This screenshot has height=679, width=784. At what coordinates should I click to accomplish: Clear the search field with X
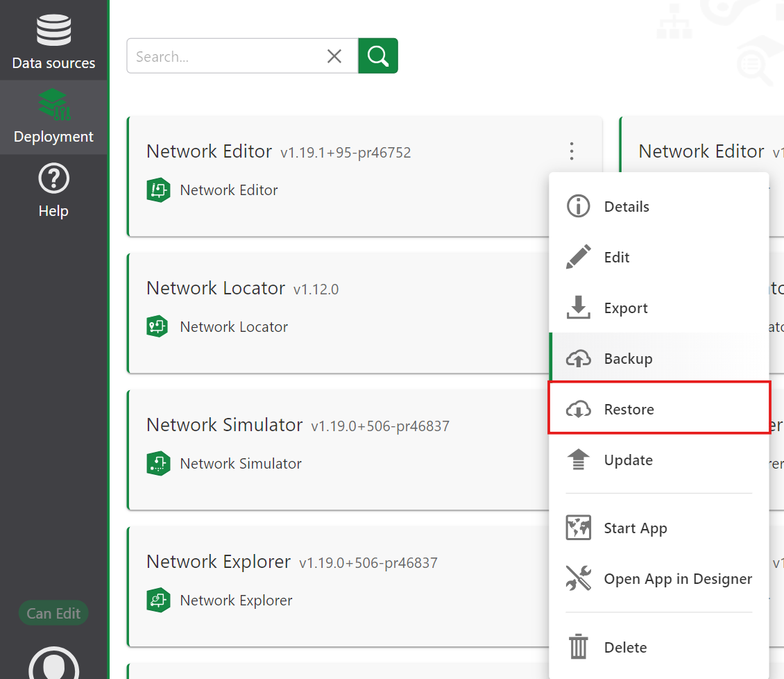[x=334, y=56]
